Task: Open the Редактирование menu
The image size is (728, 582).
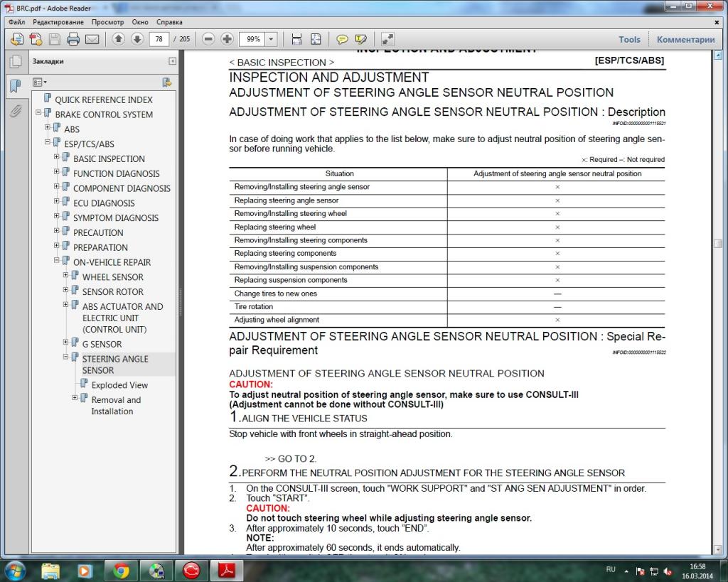Action: pos(58,22)
